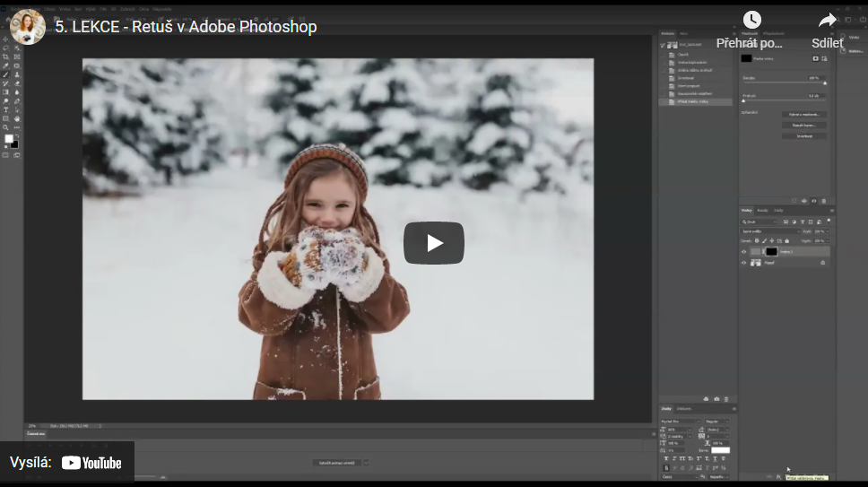Open layer fill dropdown
This screenshot has height=487, width=868.
coord(828,240)
